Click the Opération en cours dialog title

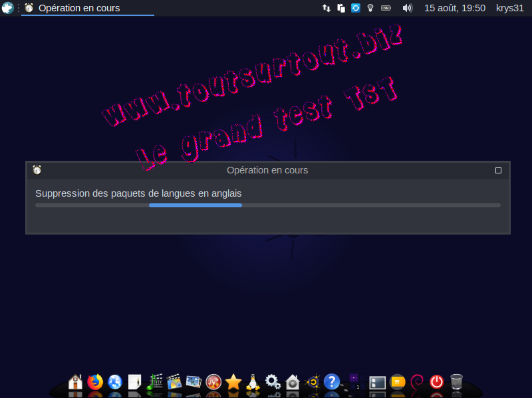(267, 170)
